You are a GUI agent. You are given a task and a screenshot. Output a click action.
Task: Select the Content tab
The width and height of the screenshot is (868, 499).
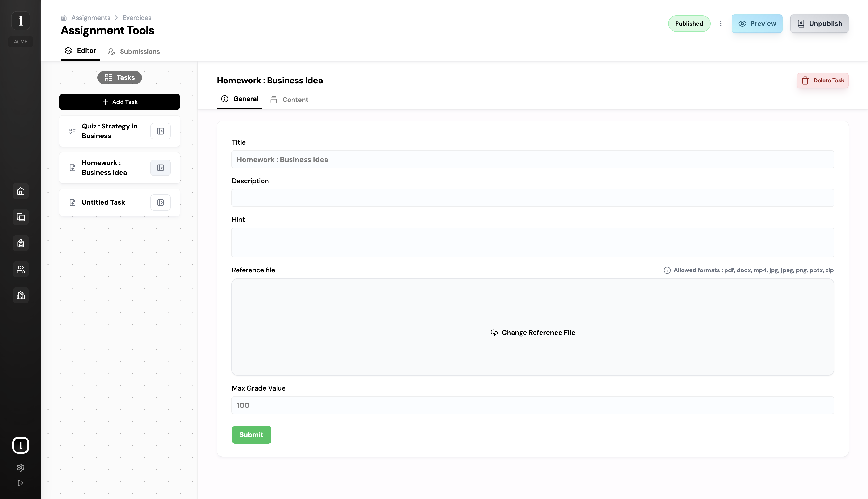click(289, 100)
